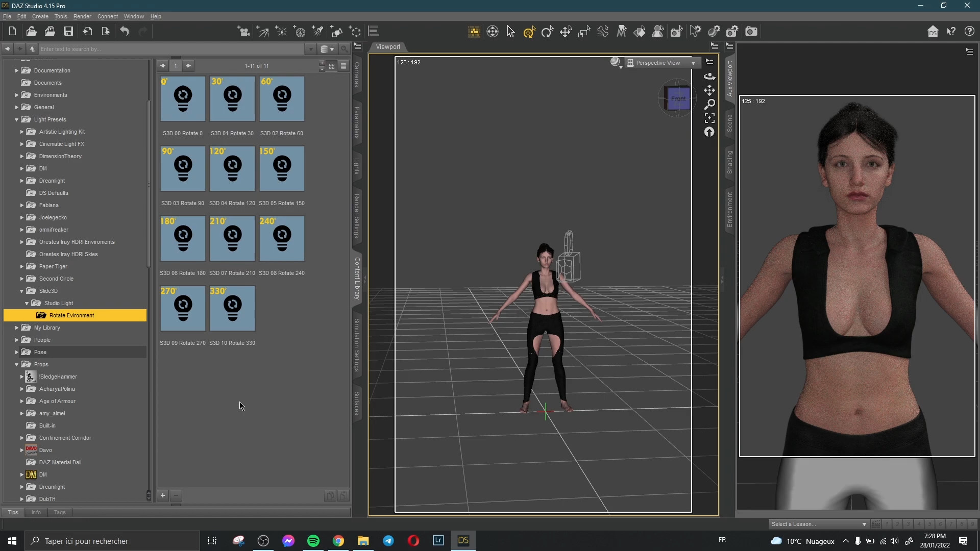Switch to the Tags tab

[x=60, y=512]
